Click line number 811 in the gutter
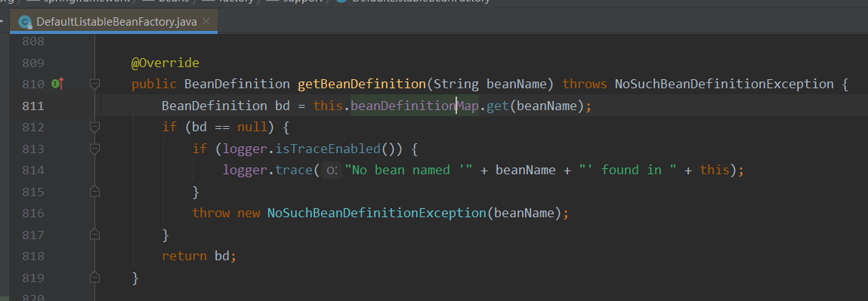Screen dimensions: 868x301 coord(34,106)
